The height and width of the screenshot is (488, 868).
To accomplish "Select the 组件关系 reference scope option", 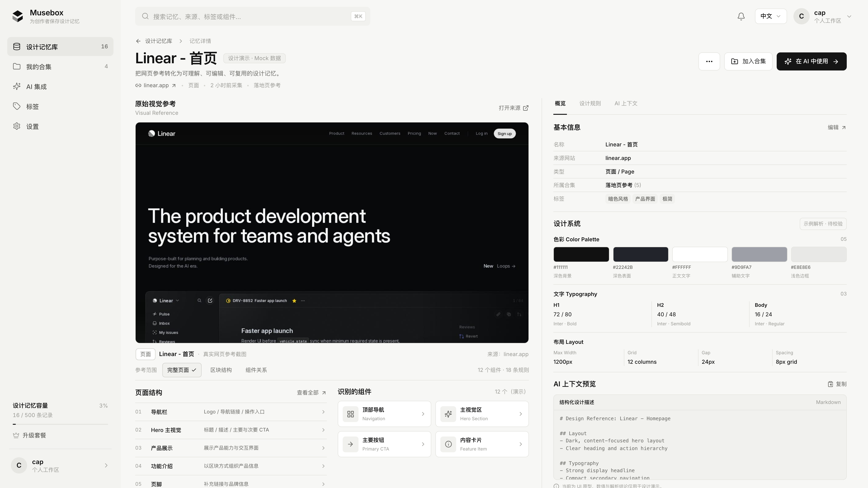I will tap(256, 370).
